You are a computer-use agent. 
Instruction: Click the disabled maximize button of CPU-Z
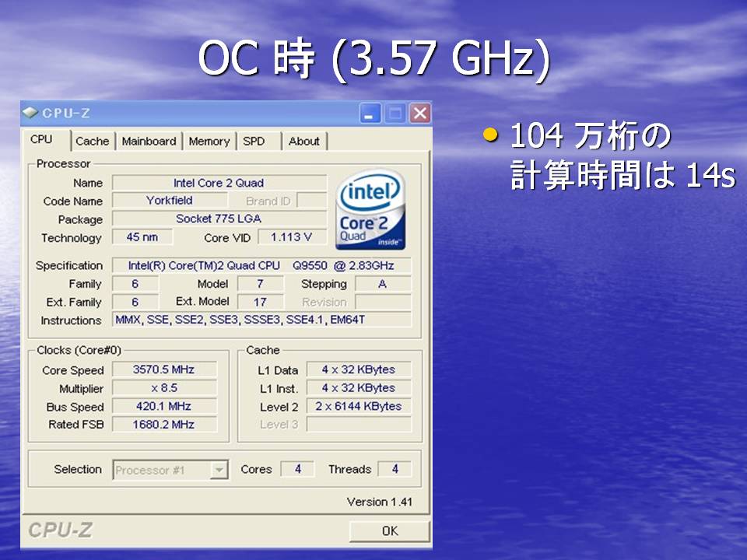click(x=395, y=114)
